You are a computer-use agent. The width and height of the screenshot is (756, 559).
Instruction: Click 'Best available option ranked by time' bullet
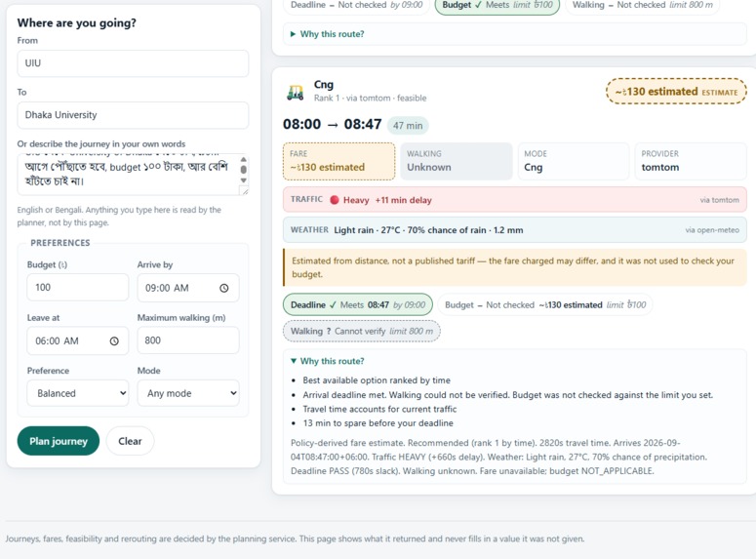[377, 380]
